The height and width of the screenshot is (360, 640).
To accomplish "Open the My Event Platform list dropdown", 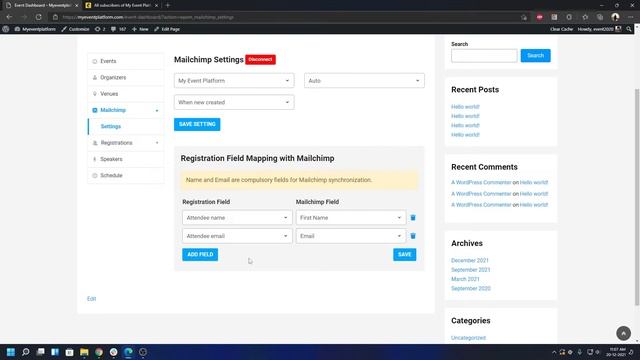I will pos(234,81).
